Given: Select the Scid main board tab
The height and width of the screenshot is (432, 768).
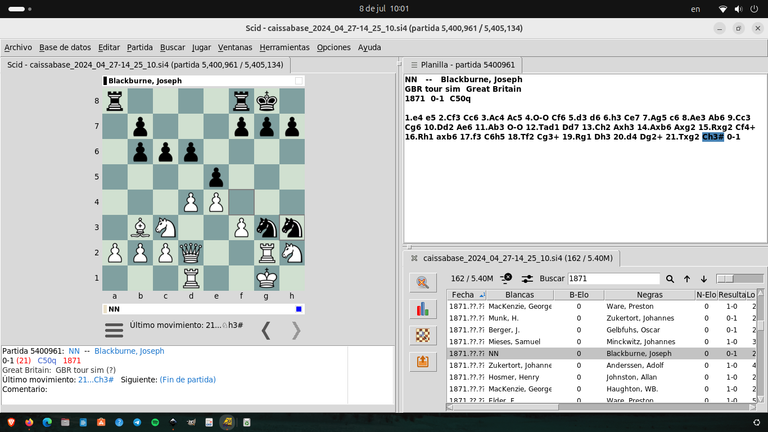Looking at the screenshot, I should (x=145, y=65).
